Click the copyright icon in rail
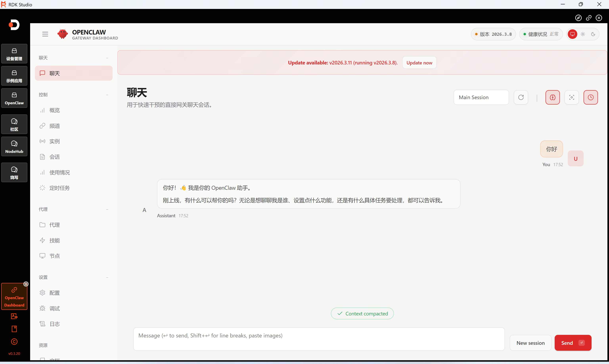609x364 pixels. pyautogui.click(x=14, y=342)
